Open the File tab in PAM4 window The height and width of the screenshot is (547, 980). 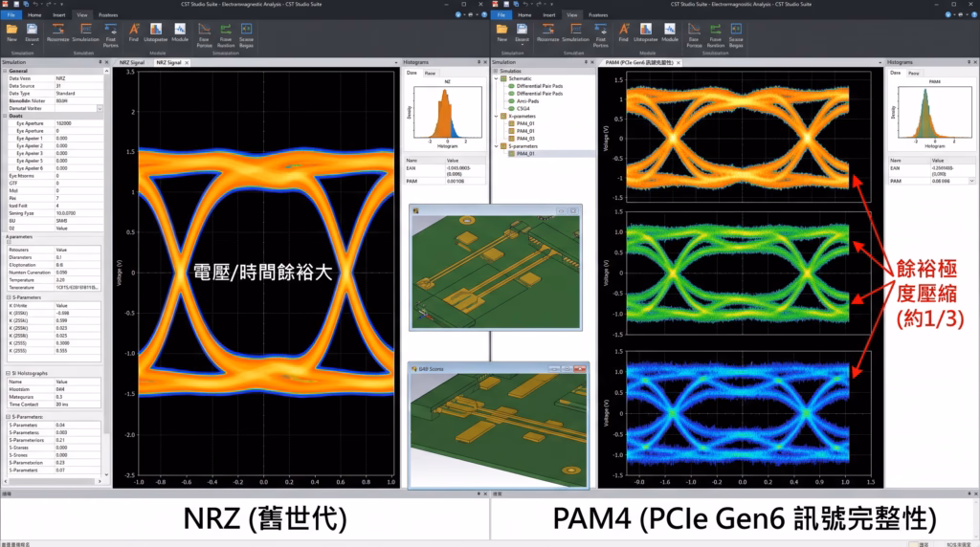501,14
